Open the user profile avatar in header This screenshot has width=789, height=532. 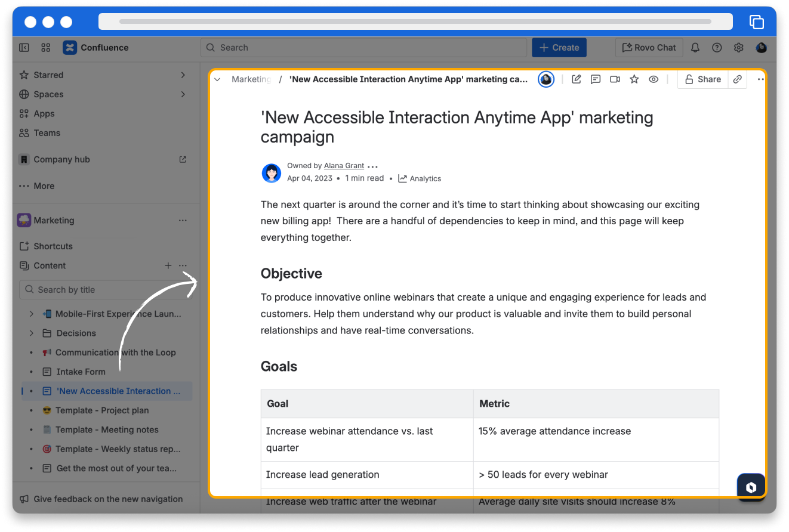(x=761, y=48)
